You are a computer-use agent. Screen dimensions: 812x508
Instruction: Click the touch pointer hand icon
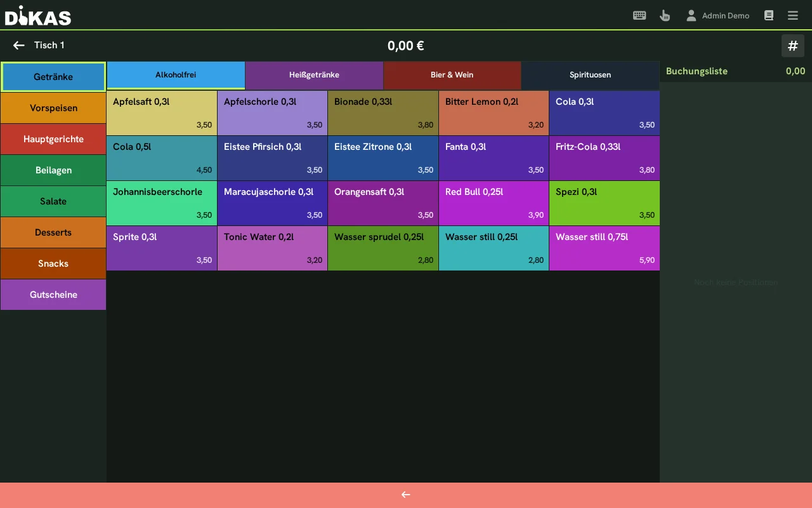point(665,15)
